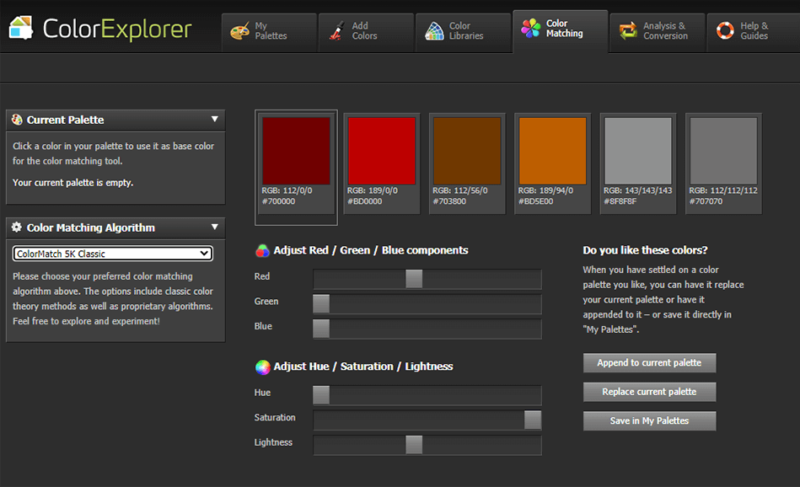Click the text 'RGB: 112/112/112'
Screen dimensions: 800x487
click(x=723, y=191)
